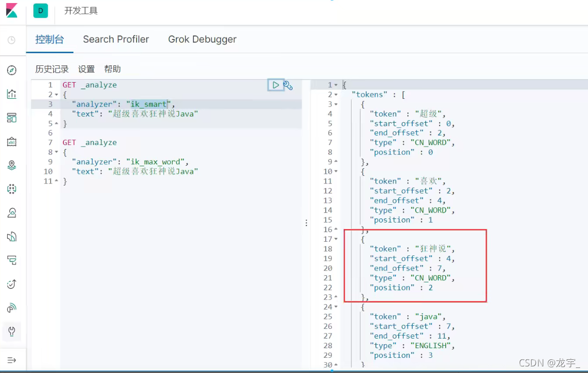This screenshot has width=588, height=373.
Task: Click token "java" in output
Action: (x=428, y=317)
